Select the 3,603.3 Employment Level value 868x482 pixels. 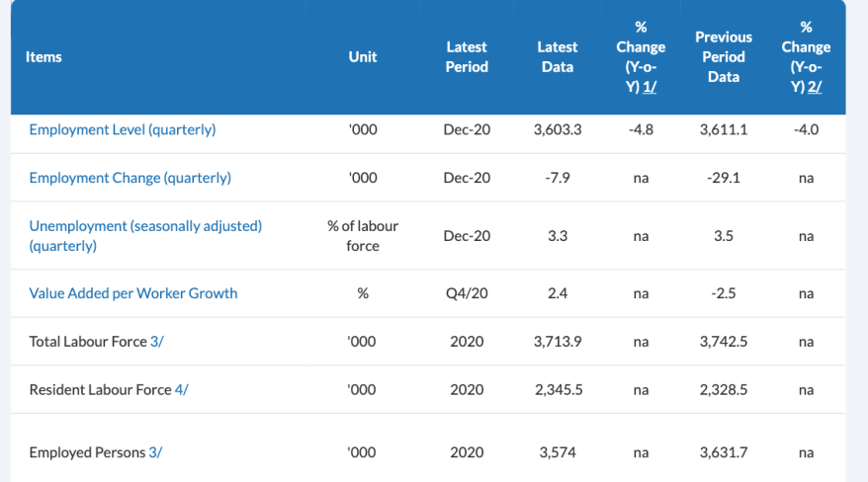tap(558, 129)
